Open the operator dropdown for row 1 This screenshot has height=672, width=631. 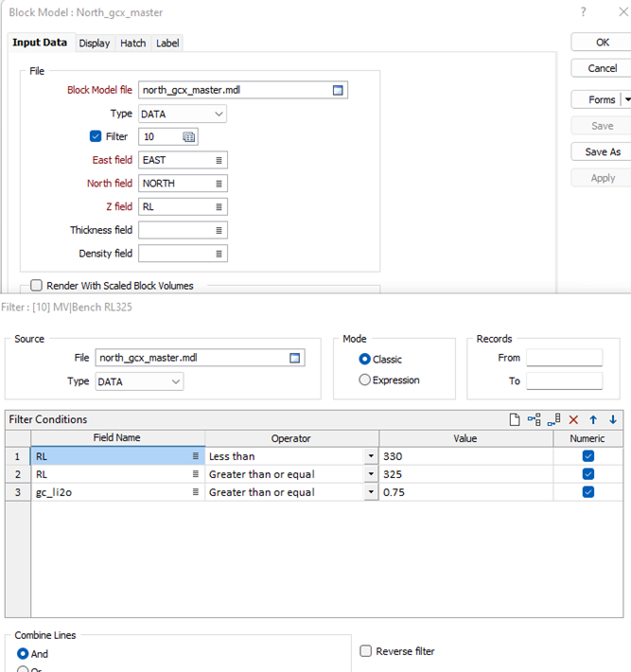(x=370, y=456)
